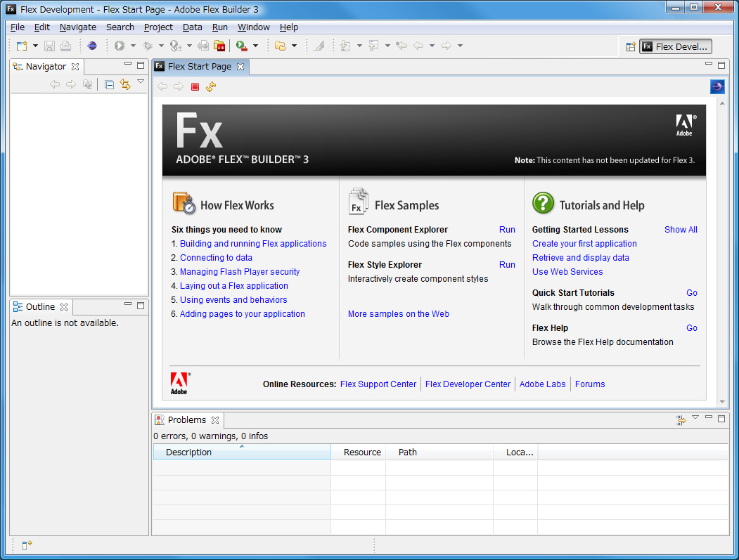Expand the External Tools dropdown arrow
Image resolution: width=739 pixels, height=560 pixels.
point(255,46)
